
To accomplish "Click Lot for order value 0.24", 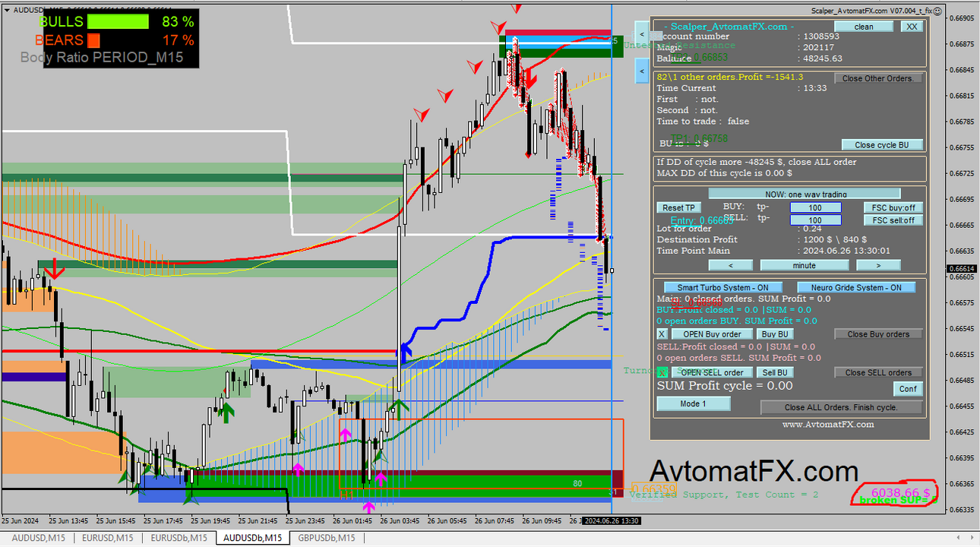I will point(813,229).
